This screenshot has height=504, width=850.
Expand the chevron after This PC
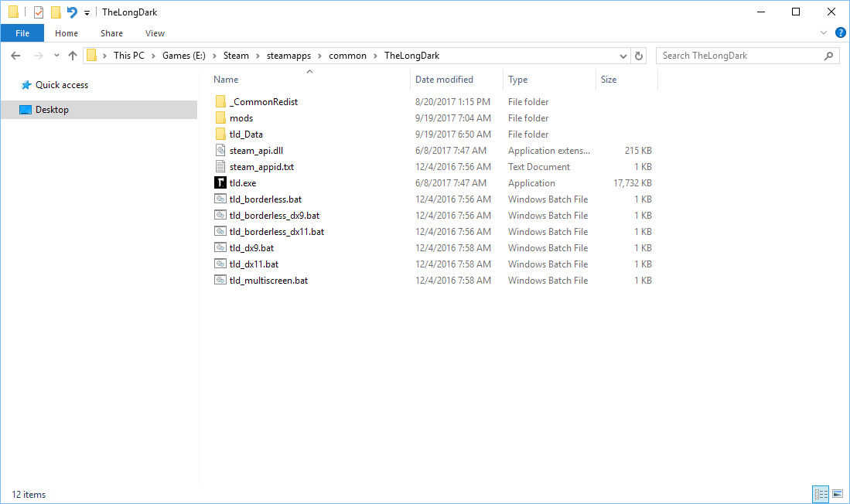click(x=153, y=56)
